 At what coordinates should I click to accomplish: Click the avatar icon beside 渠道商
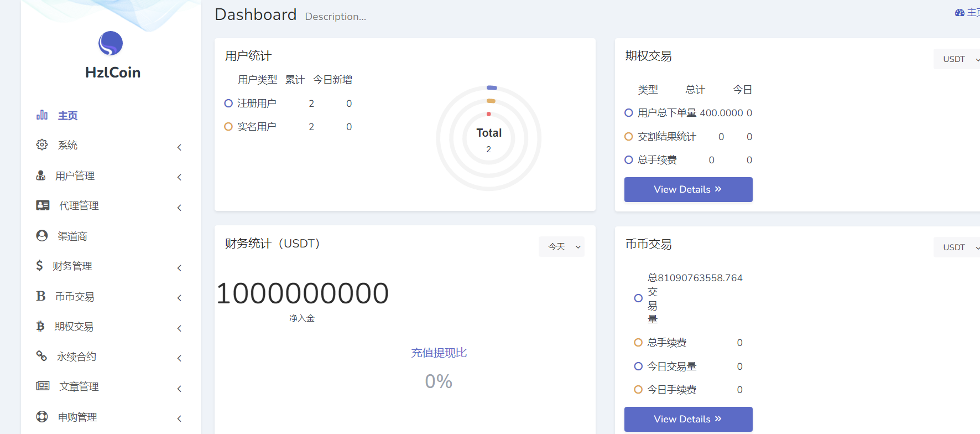[42, 235]
